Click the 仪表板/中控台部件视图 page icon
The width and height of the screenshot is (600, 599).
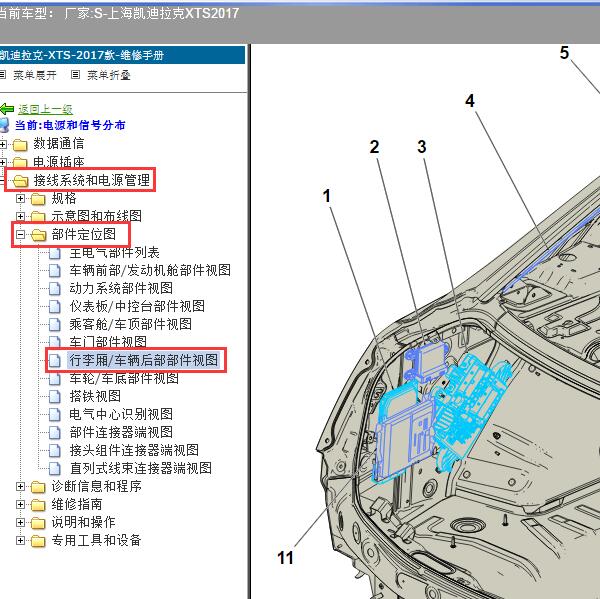click(55, 307)
